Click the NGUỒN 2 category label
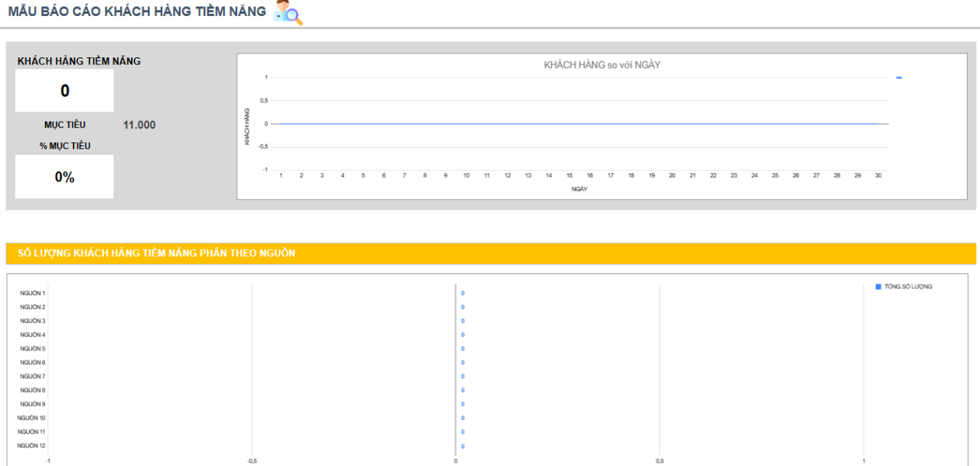This screenshot has width=980, height=466. 32,307
